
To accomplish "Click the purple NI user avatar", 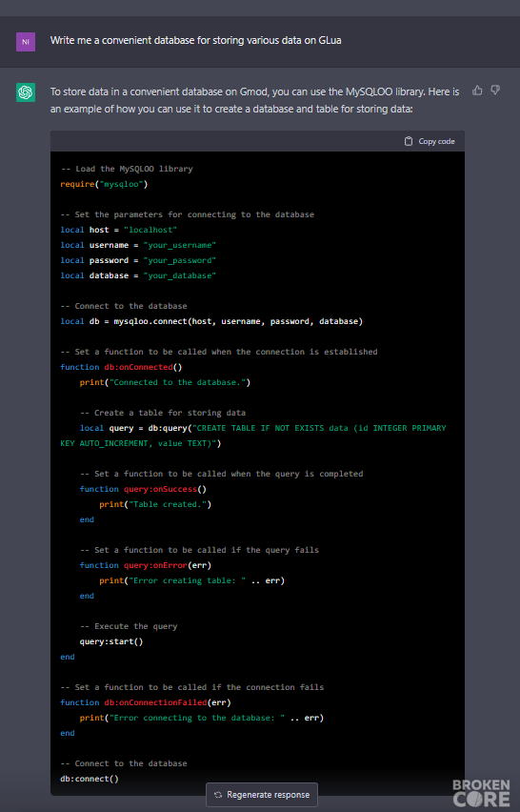I will coord(26,42).
